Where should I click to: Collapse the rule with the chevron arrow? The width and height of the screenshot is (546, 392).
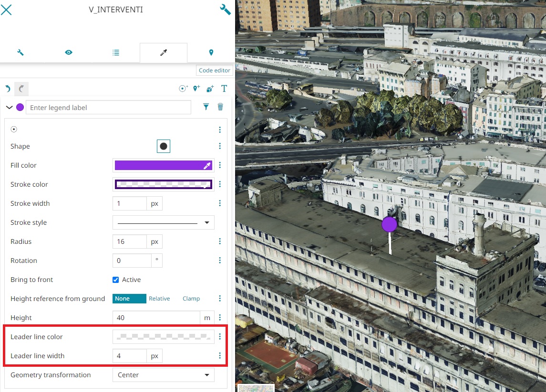(9, 108)
